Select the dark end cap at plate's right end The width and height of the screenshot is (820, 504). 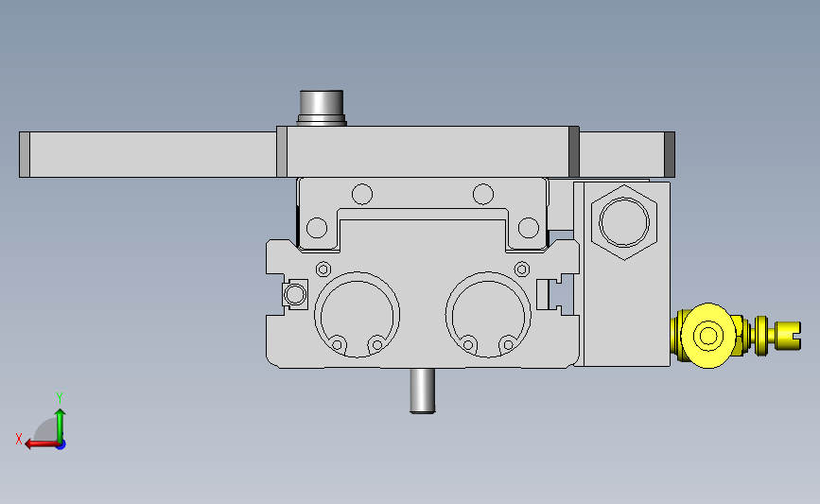point(670,155)
